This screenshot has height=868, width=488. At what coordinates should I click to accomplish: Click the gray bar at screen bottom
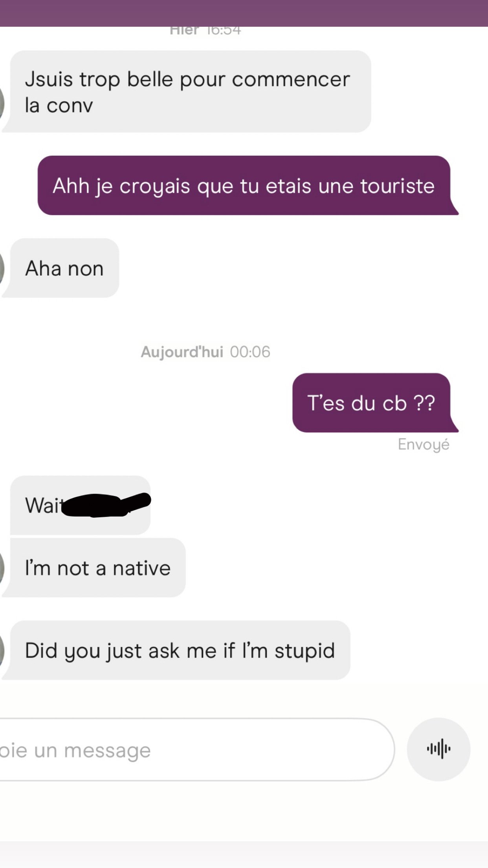pyautogui.click(x=244, y=855)
